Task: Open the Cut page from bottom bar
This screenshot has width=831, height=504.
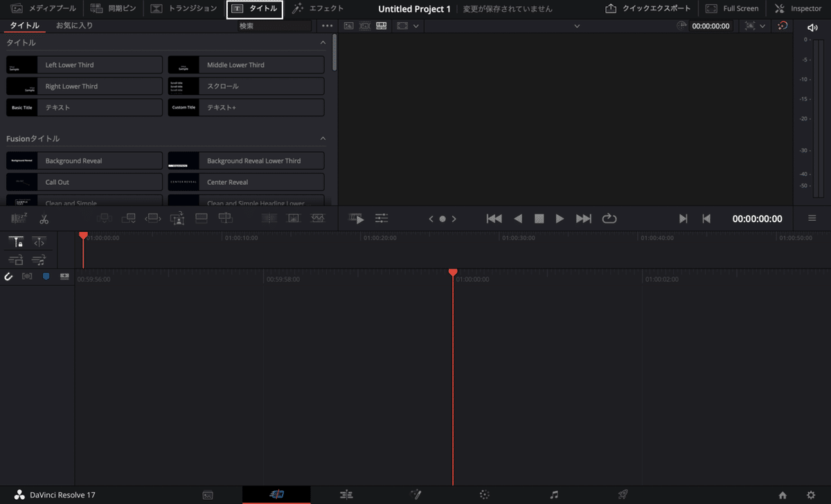Action: click(x=276, y=495)
